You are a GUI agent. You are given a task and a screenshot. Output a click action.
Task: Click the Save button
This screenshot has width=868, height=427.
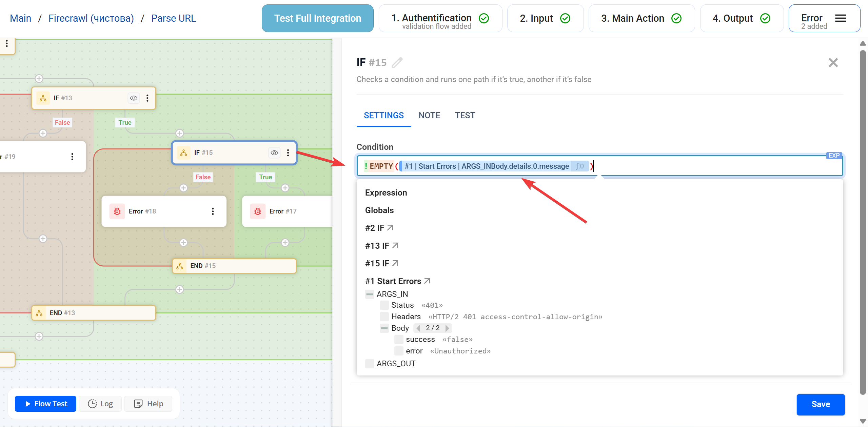pos(821,404)
